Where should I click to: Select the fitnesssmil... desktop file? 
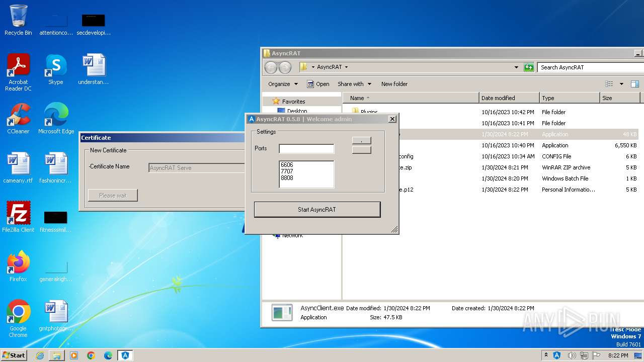(56, 221)
